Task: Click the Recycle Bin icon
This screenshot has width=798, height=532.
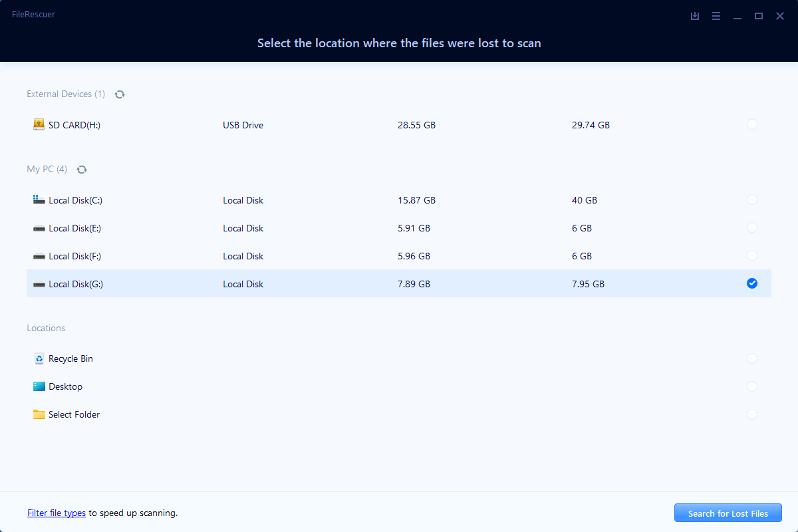Action: tap(39, 358)
